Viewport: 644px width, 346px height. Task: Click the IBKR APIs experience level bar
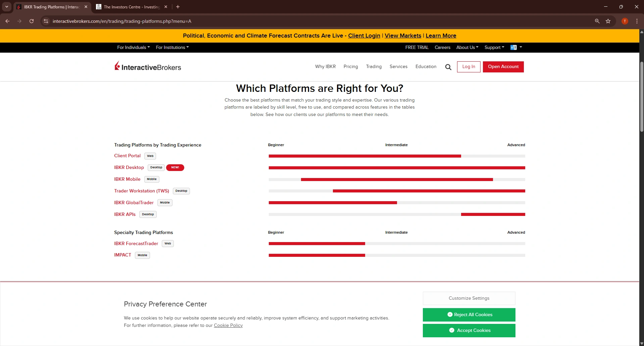397,215
